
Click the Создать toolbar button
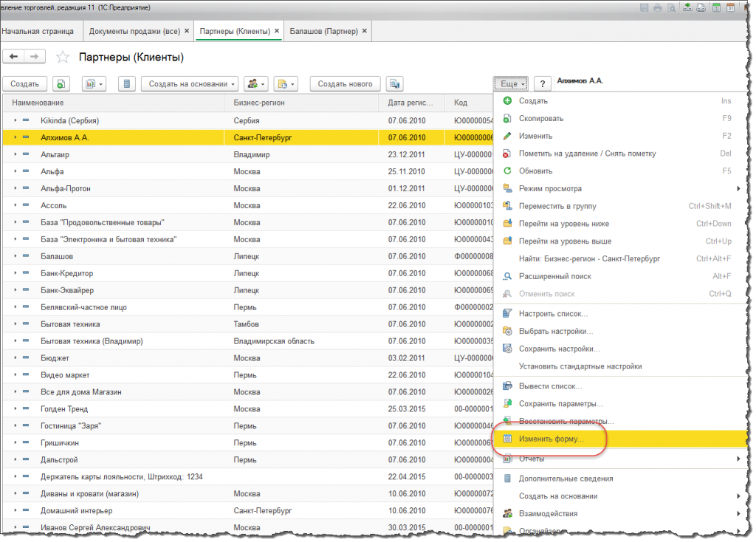tap(24, 84)
